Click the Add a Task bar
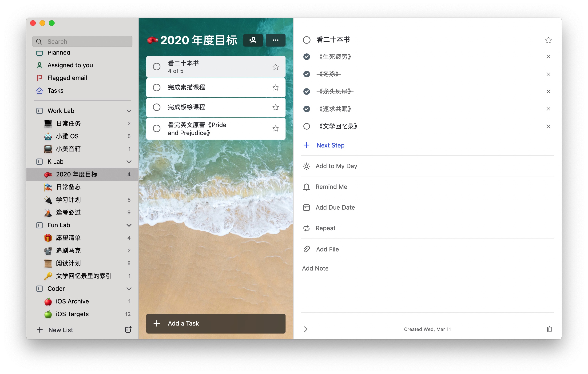The height and width of the screenshot is (374, 588). (216, 323)
